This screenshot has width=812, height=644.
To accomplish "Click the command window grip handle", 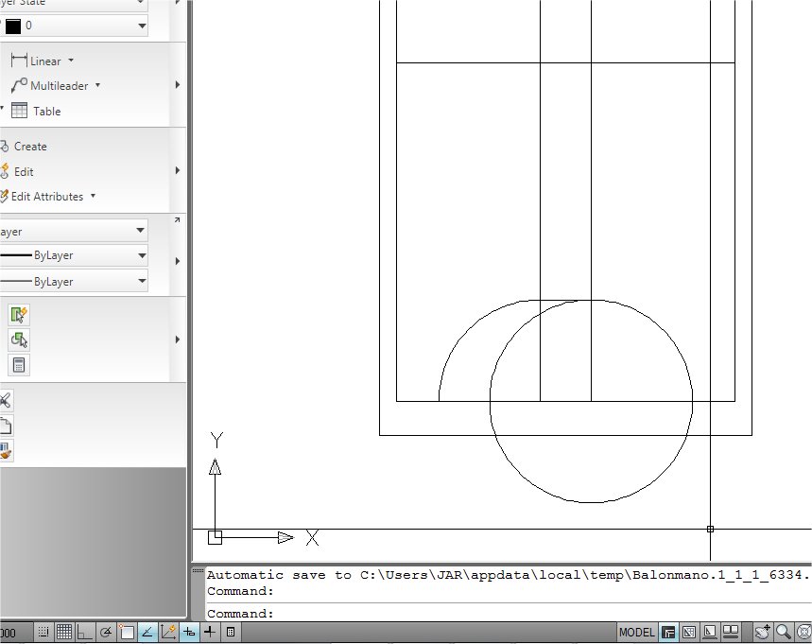I will pyautogui.click(x=198, y=570).
